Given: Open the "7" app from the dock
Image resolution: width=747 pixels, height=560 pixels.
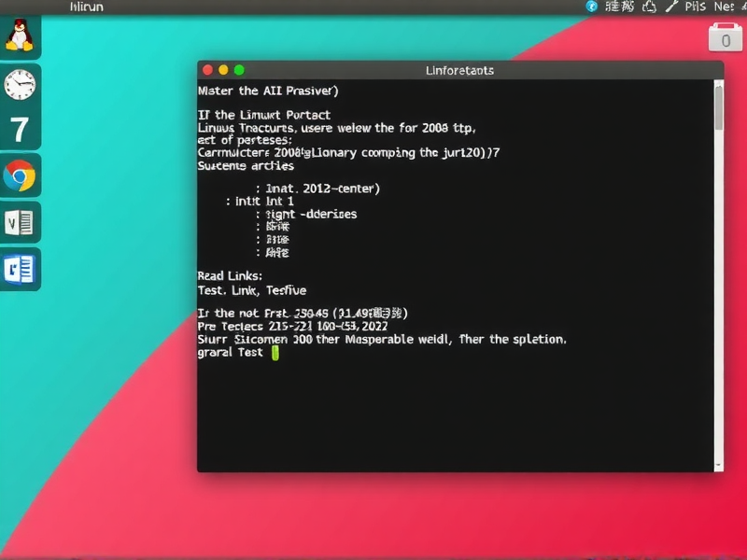Looking at the screenshot, I should click(x=21, y=129).
